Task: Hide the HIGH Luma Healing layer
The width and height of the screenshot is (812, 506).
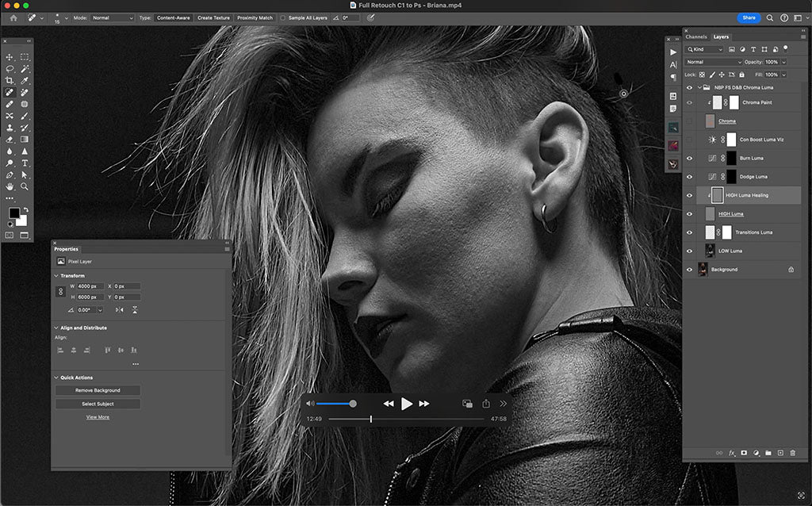Action: click(x=689, y=195)
